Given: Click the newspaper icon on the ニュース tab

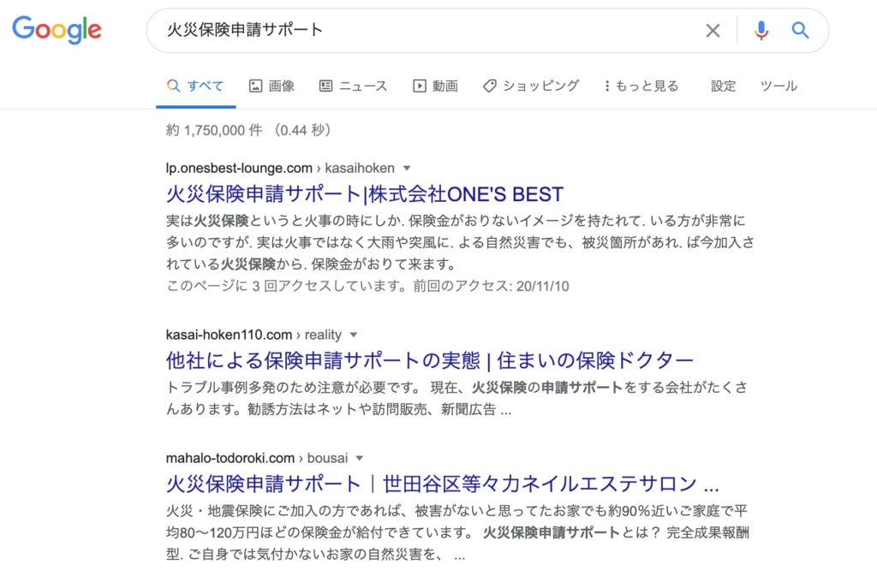Looking at the screenshot, I should pos(325,86).
